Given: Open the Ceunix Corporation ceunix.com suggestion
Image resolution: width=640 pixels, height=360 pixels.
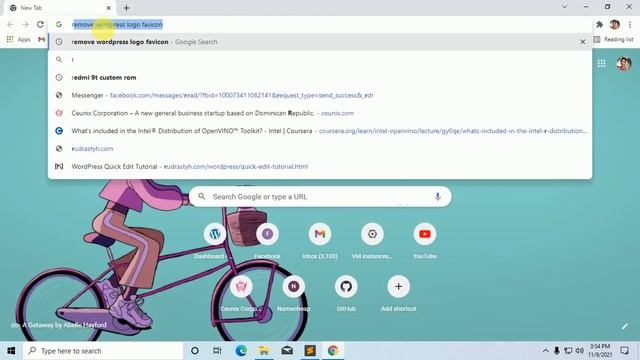Looking at the screenshot, I should [320, 113].
